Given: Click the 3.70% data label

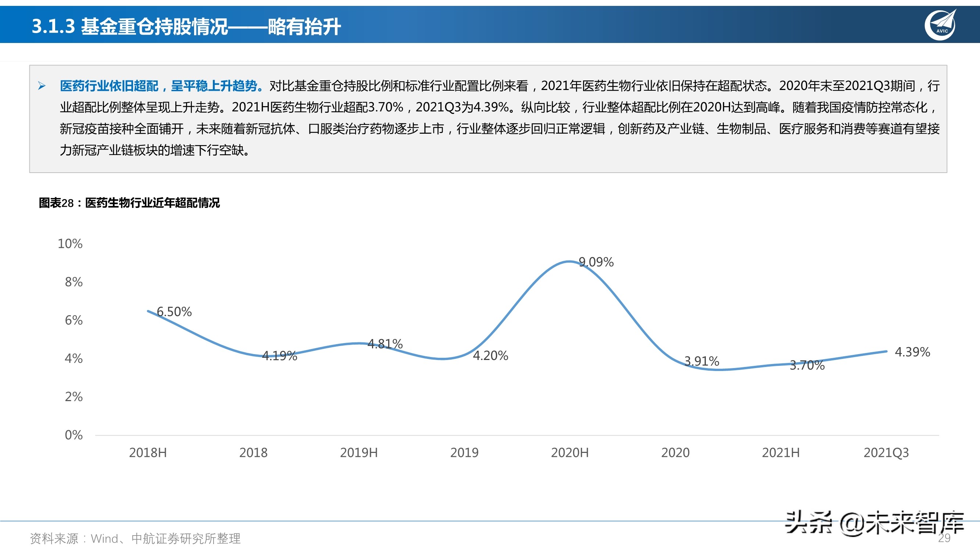Looking at the screenshot, I should [x=807, y=365].
